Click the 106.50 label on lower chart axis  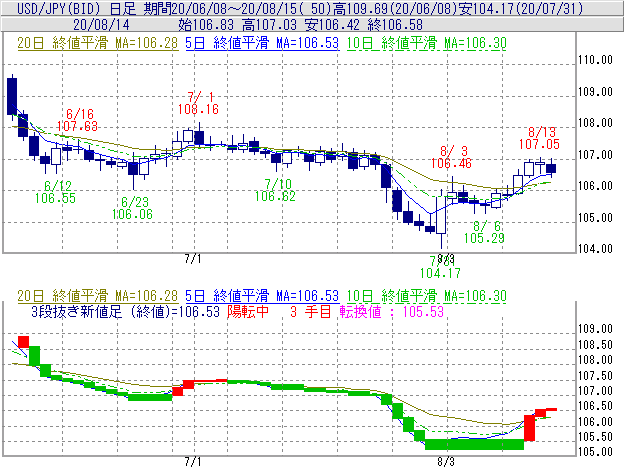(x=595, y=406)
